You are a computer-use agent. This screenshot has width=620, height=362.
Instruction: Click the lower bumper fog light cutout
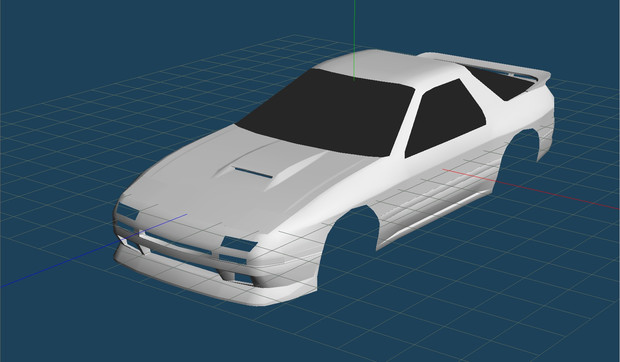pos(243,277)
